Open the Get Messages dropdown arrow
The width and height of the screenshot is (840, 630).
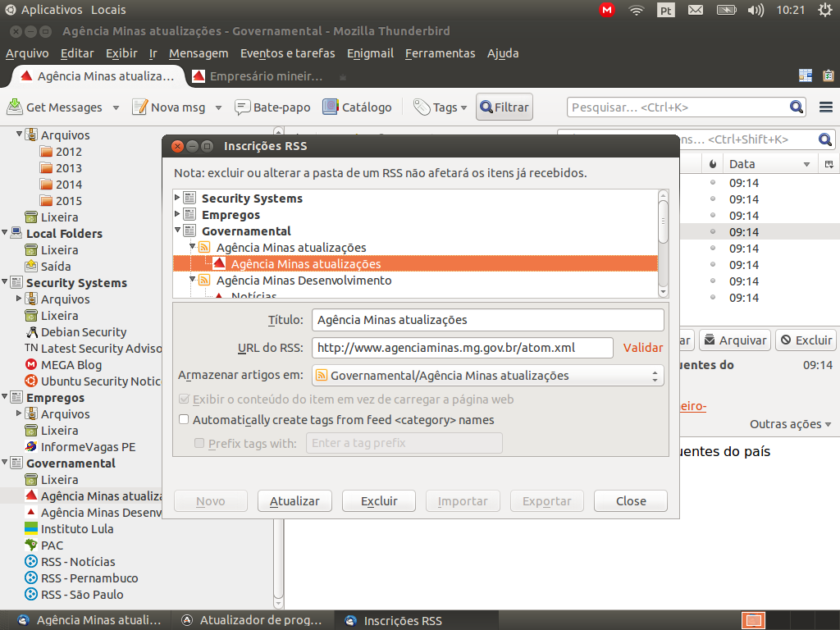click(x=116, y=107)
